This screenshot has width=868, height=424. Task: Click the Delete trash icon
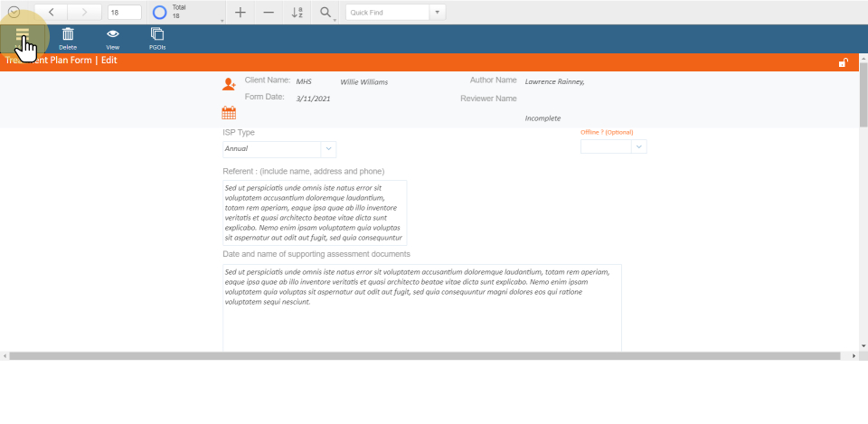tap(68, 36)
